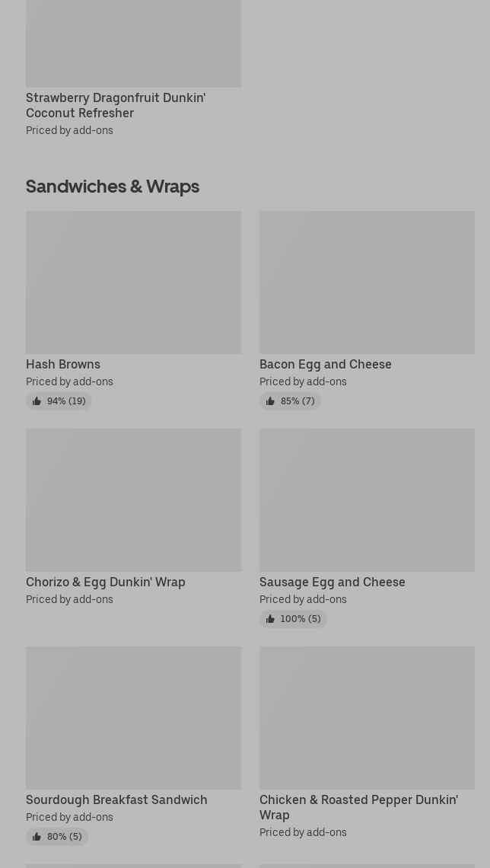The image size is (490, 868).
Task: Click the 94% (19) rating badge
Action: click(59, 401)
